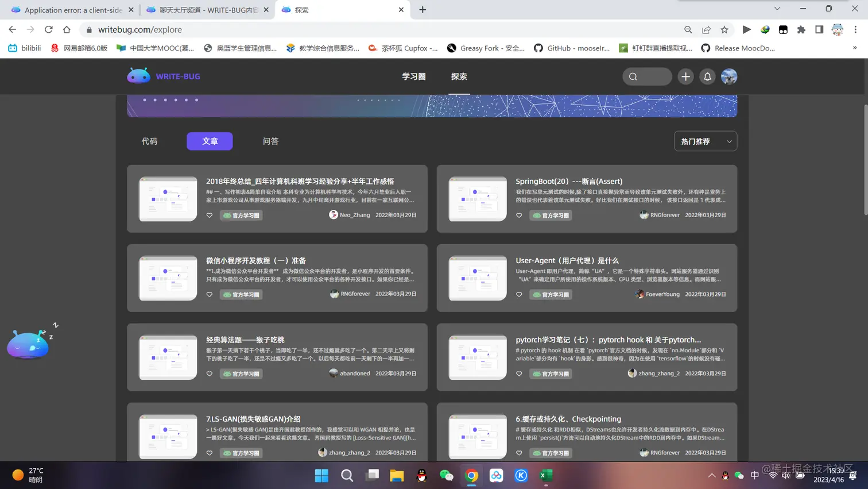Click the plus create button
Screen dimensions: 868x489
(x=685, y=76)
